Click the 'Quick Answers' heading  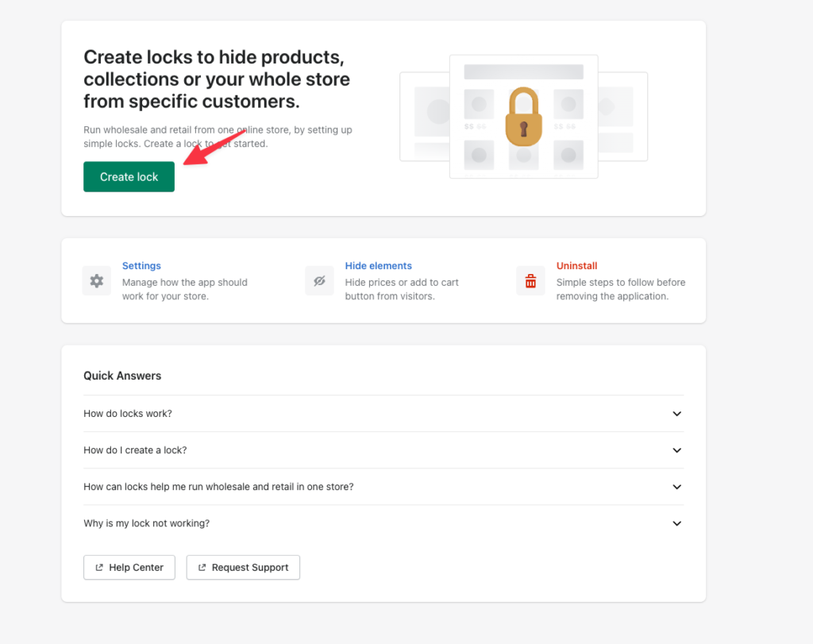122,376
